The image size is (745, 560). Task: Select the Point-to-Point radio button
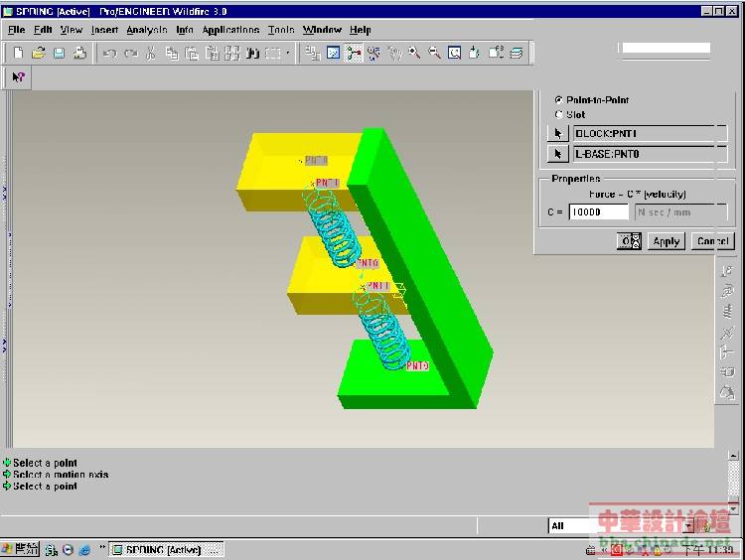558,100
